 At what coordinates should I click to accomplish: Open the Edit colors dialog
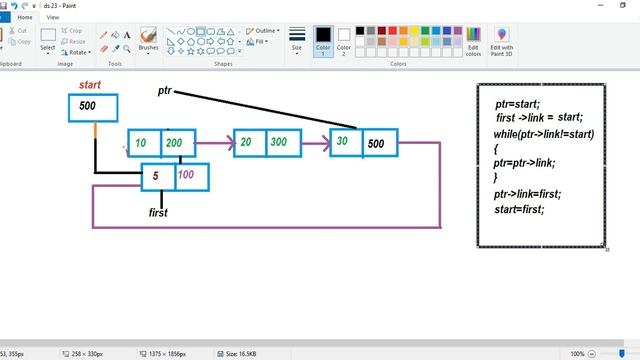tap(473, 42)
